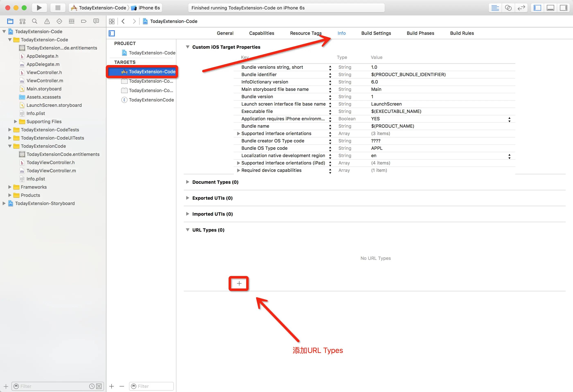Switch to the Build Settings tab
The height and width of the screenshot is (392, 573).
tap(376, 33)
